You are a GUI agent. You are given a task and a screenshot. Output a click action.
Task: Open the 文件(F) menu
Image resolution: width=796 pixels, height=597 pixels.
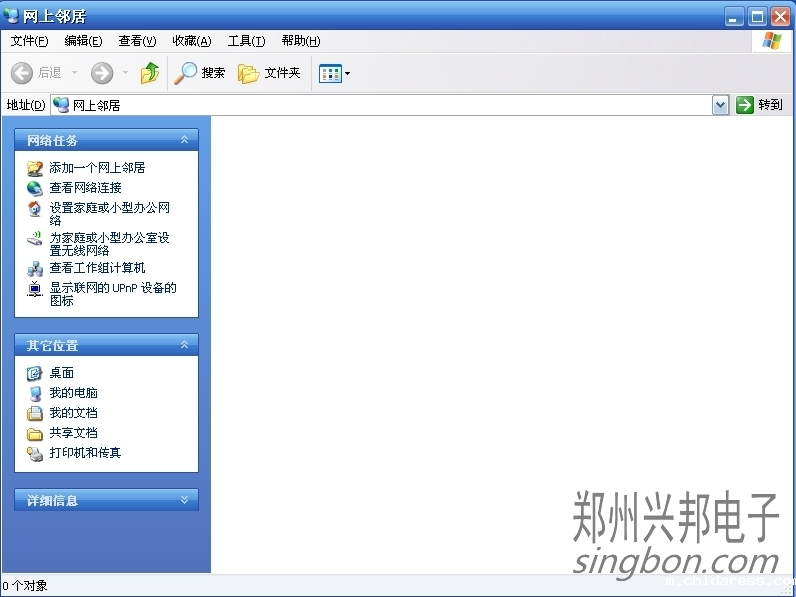coord(29,41)
